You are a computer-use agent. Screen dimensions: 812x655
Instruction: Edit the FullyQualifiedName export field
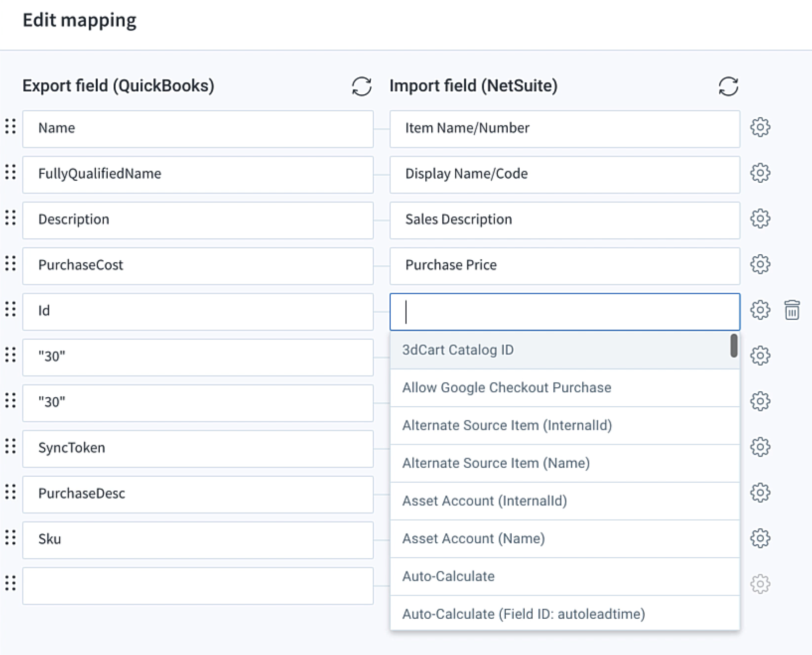198,175
